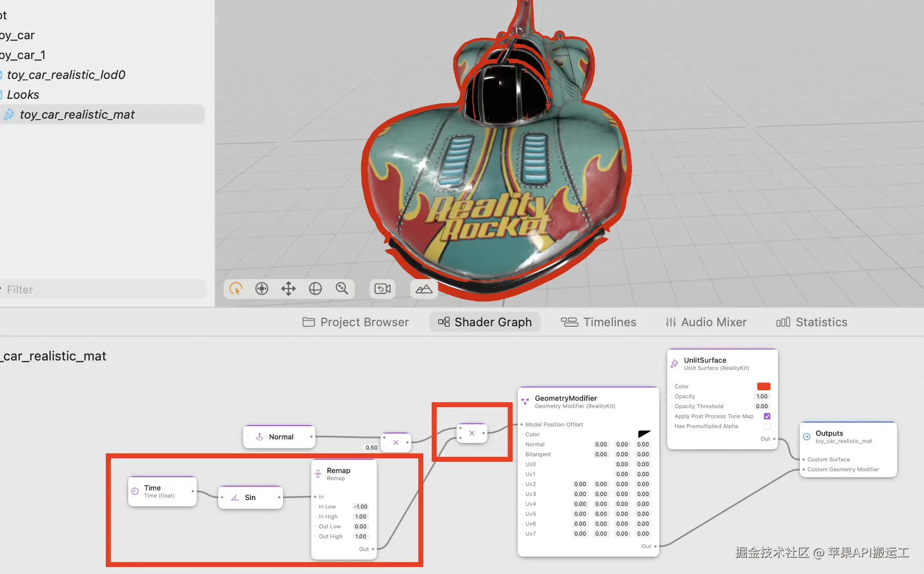Select toy_car_realistic_mat in the hierarchy

pos(102,115)
